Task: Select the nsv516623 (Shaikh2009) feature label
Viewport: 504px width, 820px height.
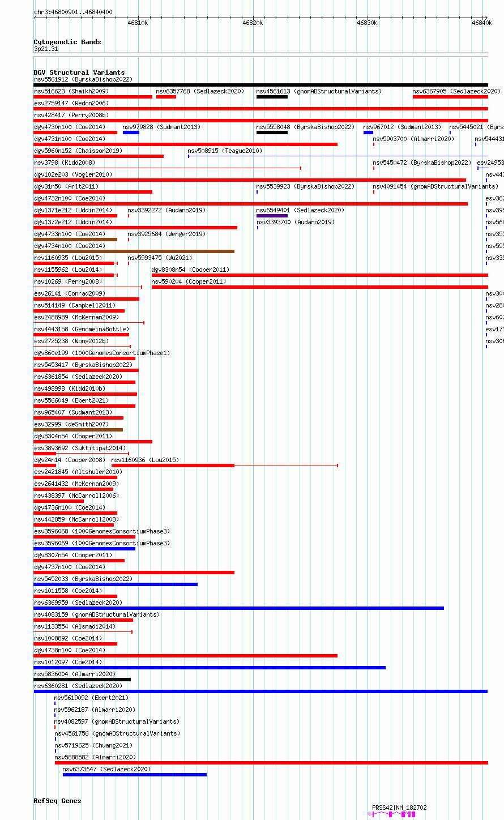Action: [x=71, y=91]
